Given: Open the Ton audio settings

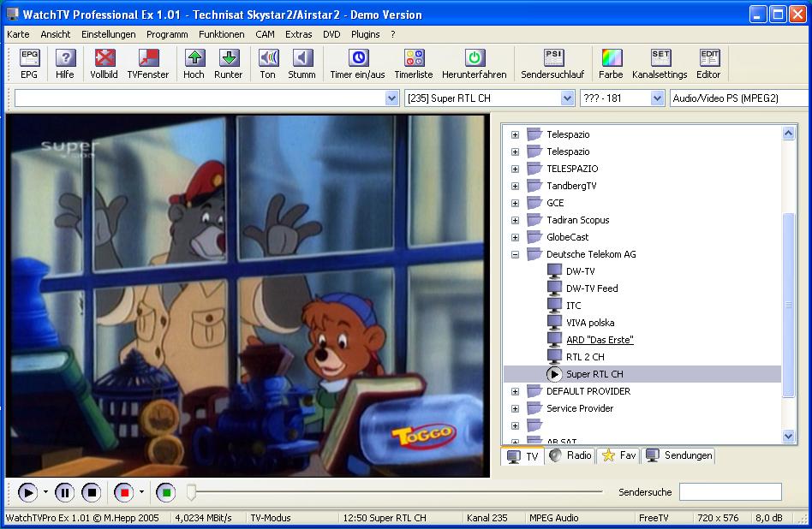Looking at the screenshot, I should pos(268,63).
